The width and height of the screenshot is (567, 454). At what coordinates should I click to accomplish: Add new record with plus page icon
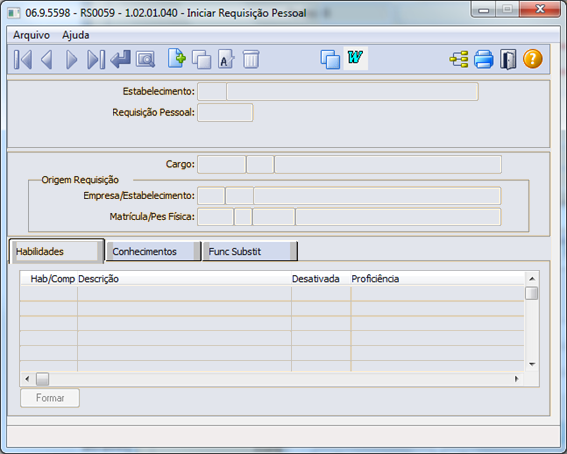pyautogui.click(x=177, y=59)
